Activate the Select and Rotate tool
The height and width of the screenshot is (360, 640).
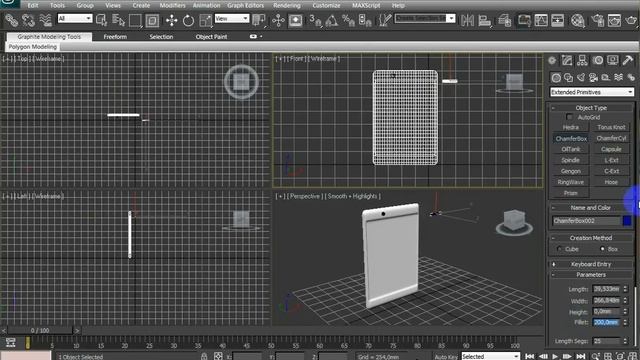[x=188, y=20]
